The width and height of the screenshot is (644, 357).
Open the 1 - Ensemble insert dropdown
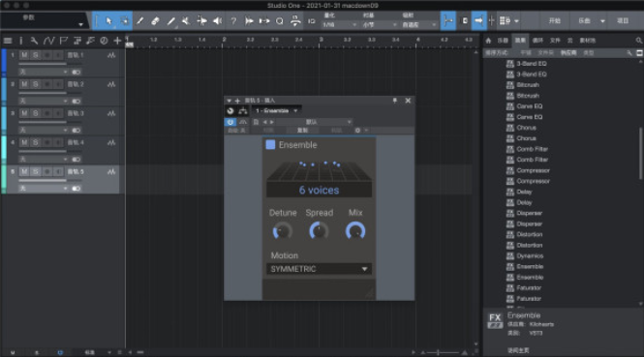[276, 111]
